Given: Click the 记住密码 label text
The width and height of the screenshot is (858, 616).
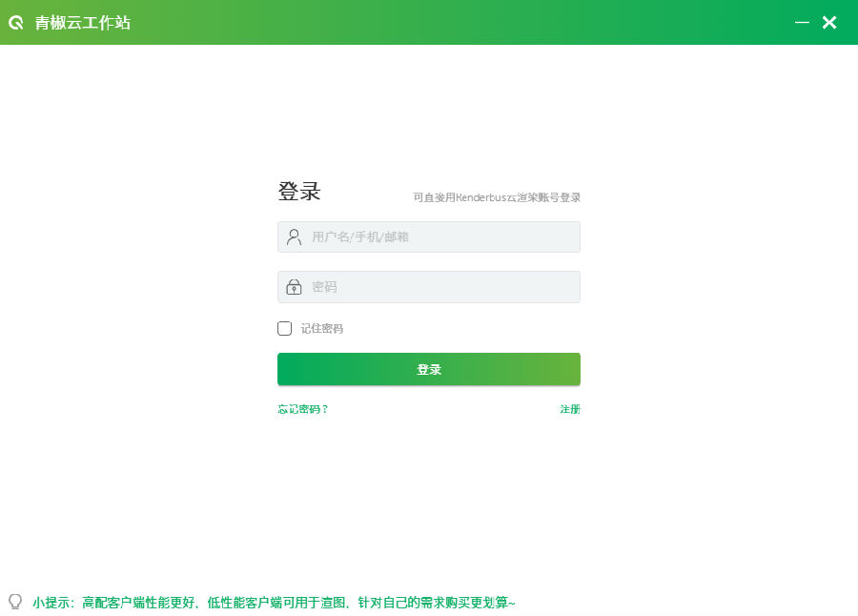Looking at the screenshot, I should pos(322,329).
